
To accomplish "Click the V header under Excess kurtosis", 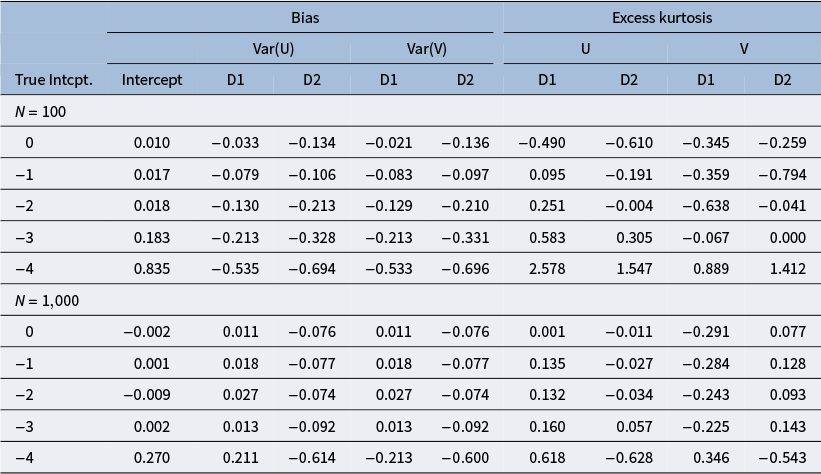I will point(744,49).
